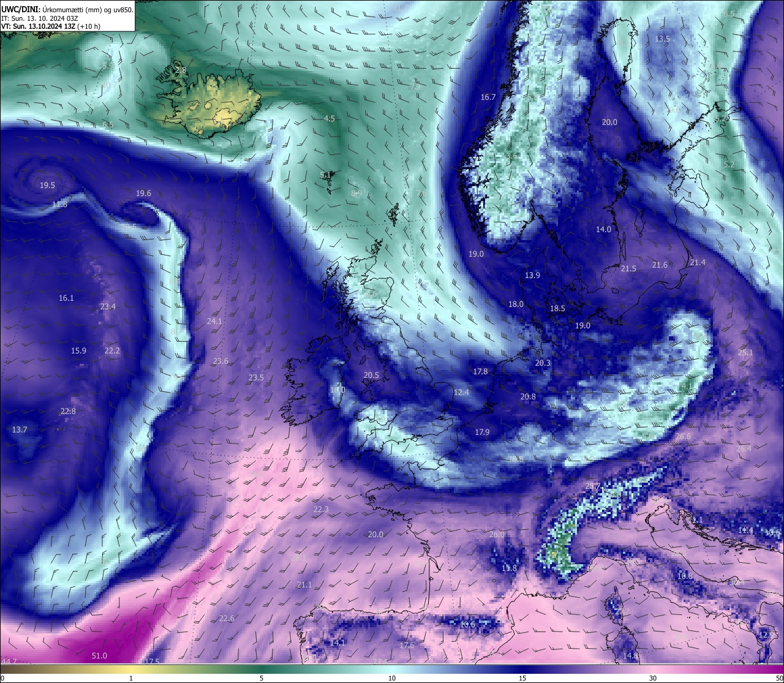Click the 18.5 value label
This screenshot has width=784, height=683.
(x=557, y=309)
